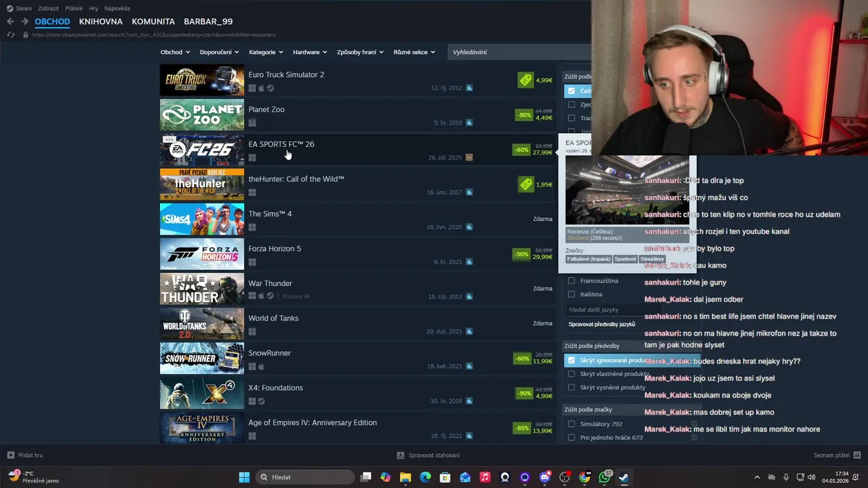Check the Italština language filter
This screenshot has height=488, width=868.
coord(571,294)
